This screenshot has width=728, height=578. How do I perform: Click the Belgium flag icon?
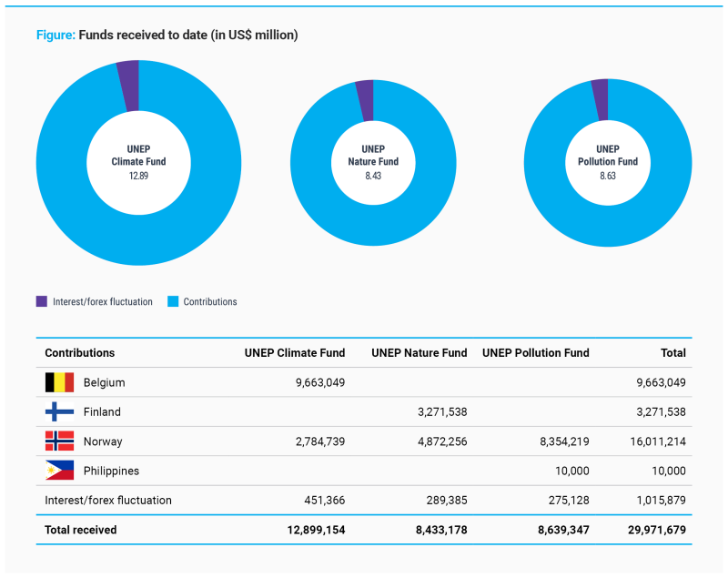(x=59, y=382)
